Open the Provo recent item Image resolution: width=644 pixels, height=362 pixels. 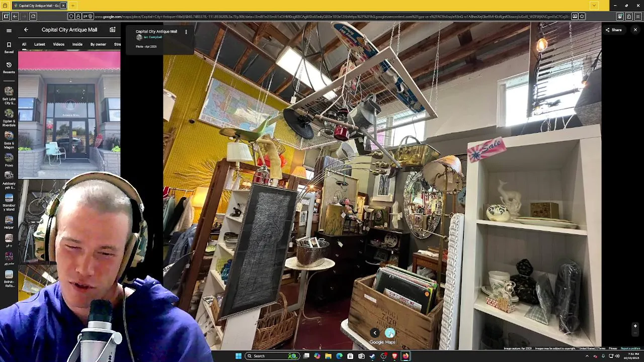(9, 160)
